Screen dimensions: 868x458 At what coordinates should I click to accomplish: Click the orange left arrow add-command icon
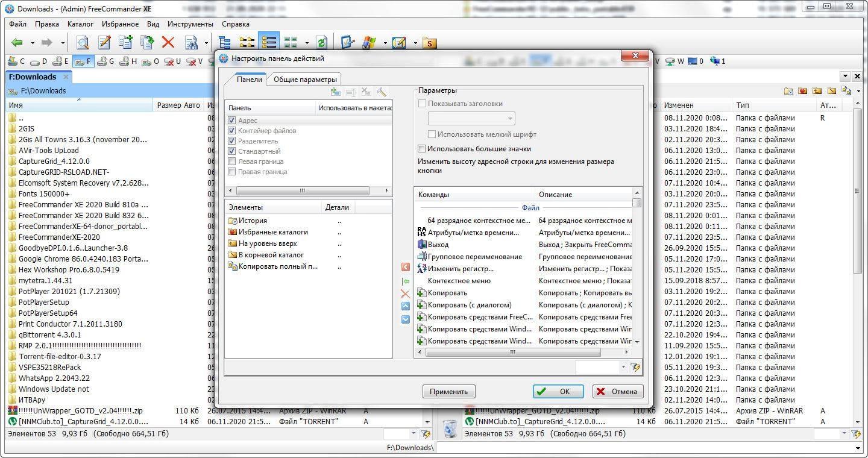[x=405, y=267]
